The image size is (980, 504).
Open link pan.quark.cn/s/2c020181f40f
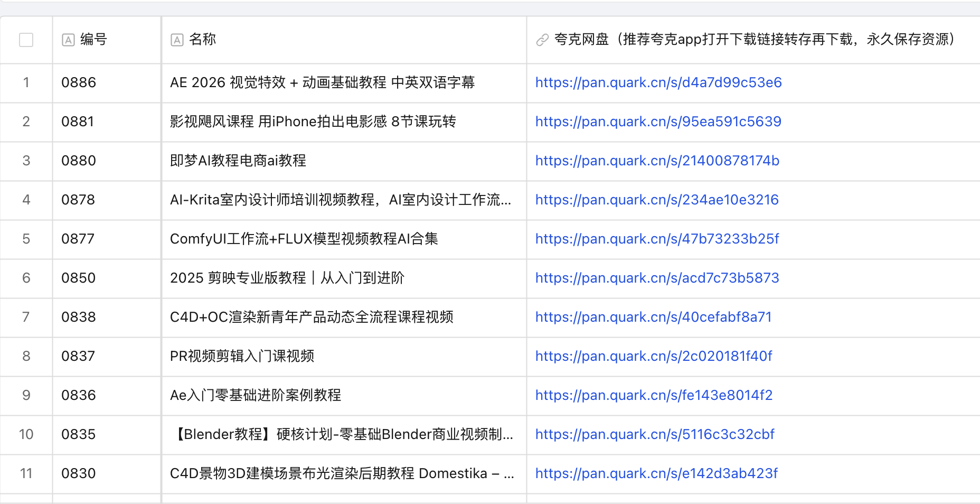654,356
